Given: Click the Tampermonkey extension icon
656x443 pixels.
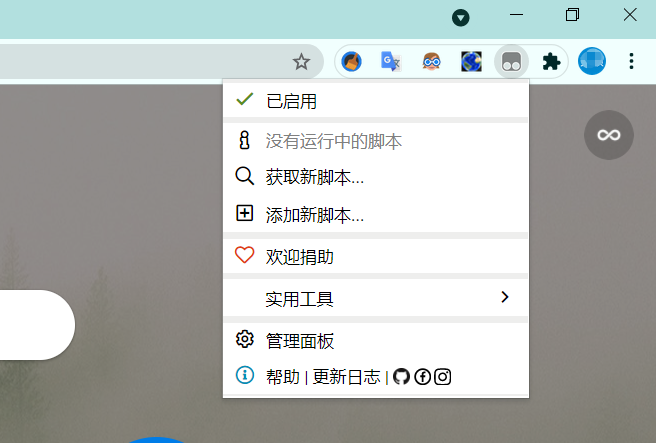Looking at the screenshot, I should tap(511, 62).
